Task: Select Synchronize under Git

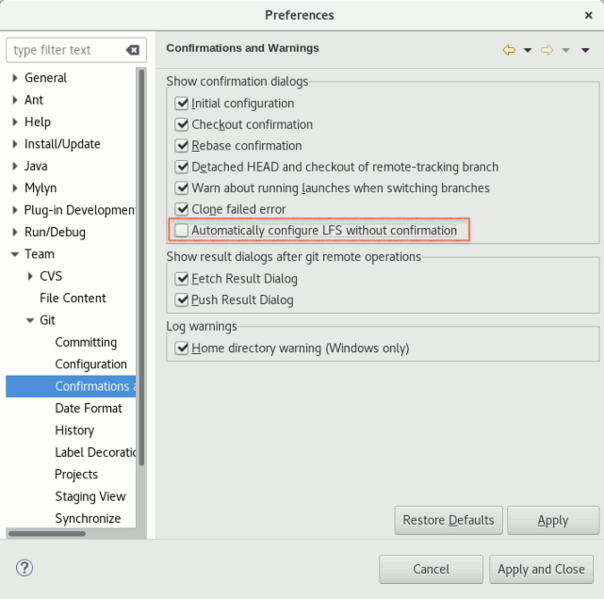Action: pos(88,518)
